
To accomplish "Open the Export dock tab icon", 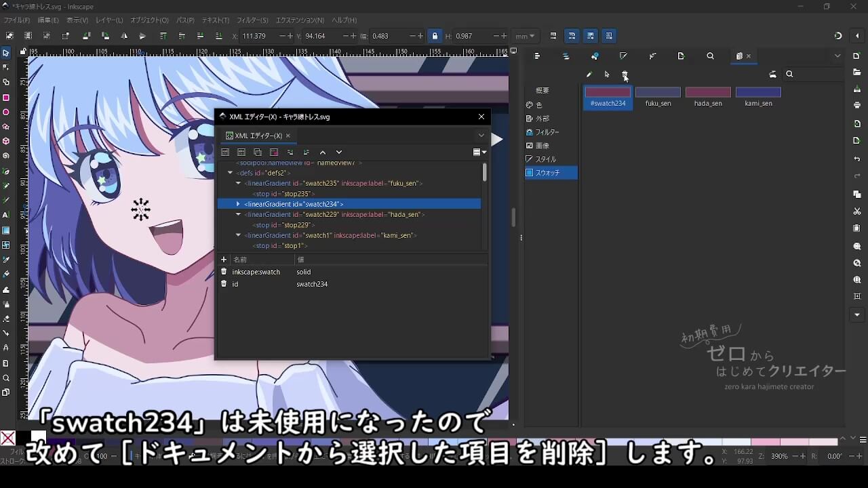I will pos(681,56).
